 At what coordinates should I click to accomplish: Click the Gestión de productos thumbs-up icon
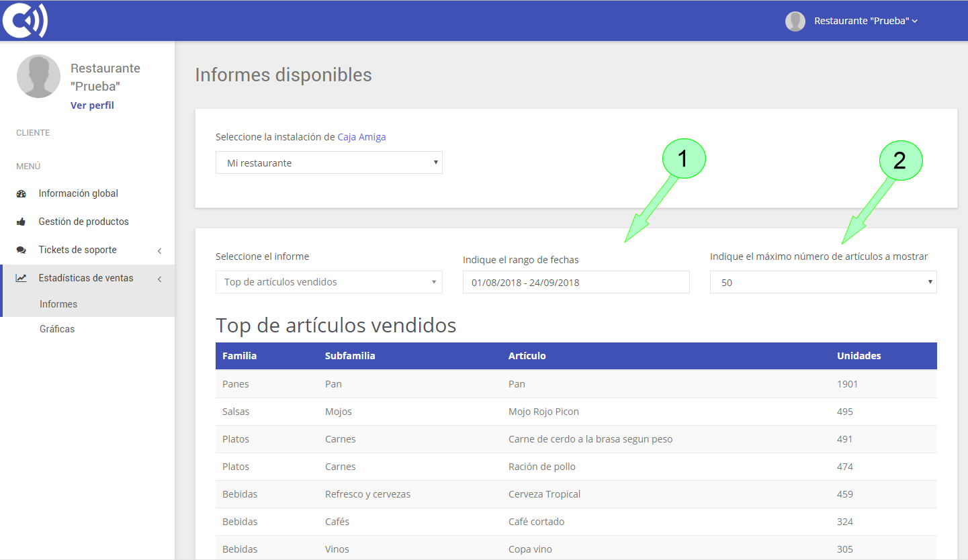[21, 221]
